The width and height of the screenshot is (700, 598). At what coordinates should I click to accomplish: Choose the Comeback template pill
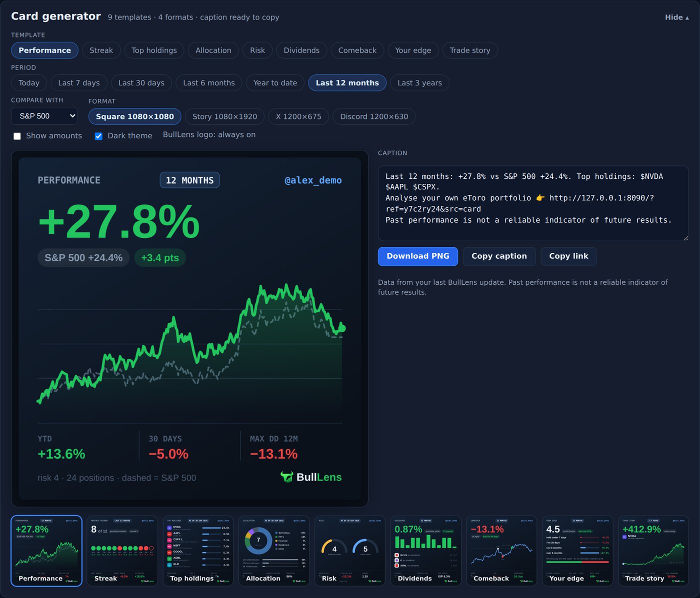tap(357, 50)
